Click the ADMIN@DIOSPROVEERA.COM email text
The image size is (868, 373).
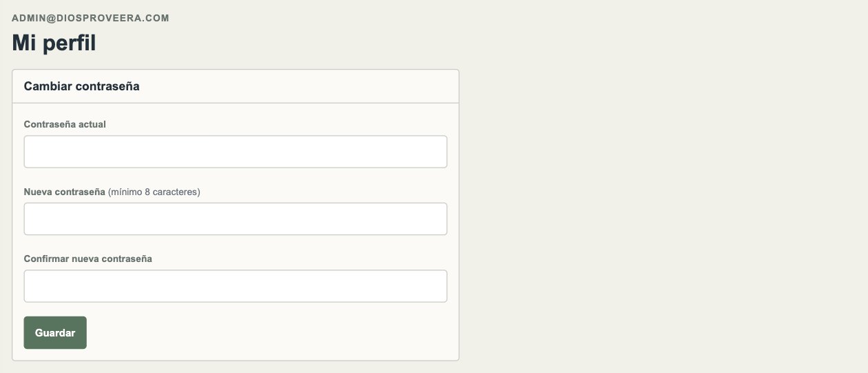(90, 18)
